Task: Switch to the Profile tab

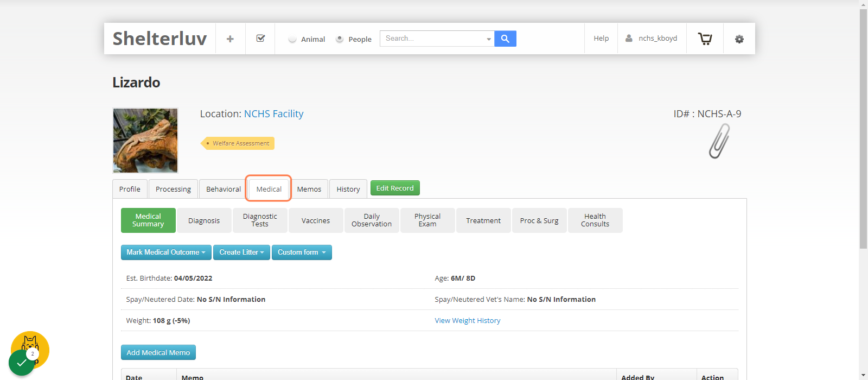Action: tap(130, 189)
